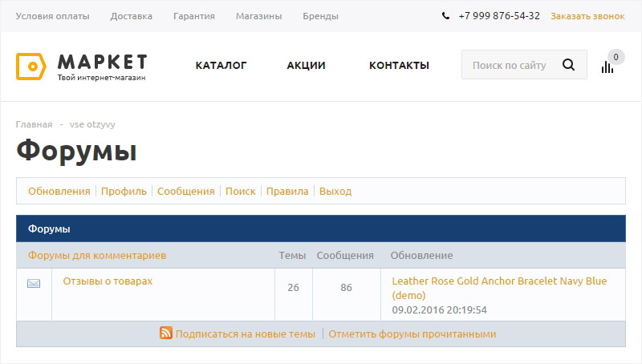Click Отметить форумы прочитанными
Screen dimensions: 642x364
412,334
